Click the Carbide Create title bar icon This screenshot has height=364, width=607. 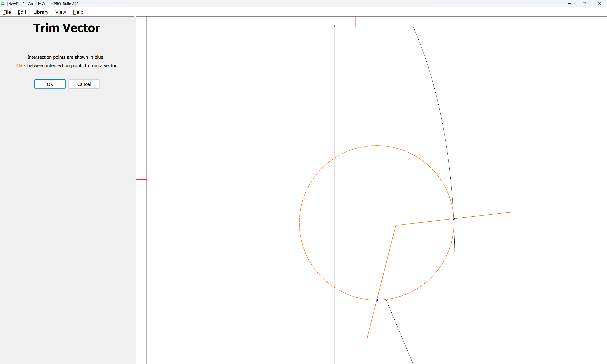click(x=3, y=4)
